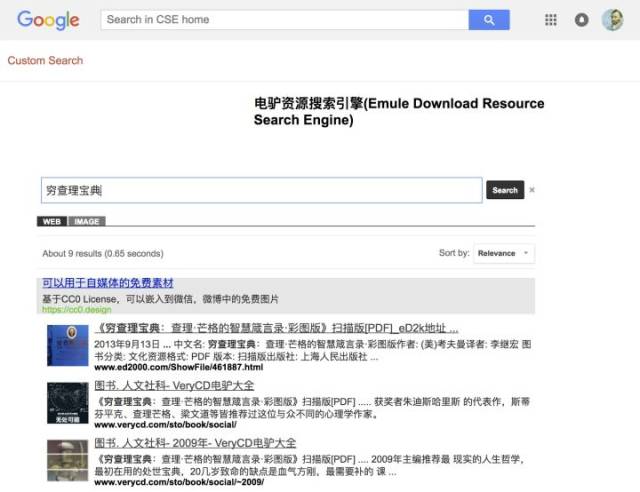The height and width of the screenshot is (492, 640).
Task: Open the account profile avatar
Action: 613,20
